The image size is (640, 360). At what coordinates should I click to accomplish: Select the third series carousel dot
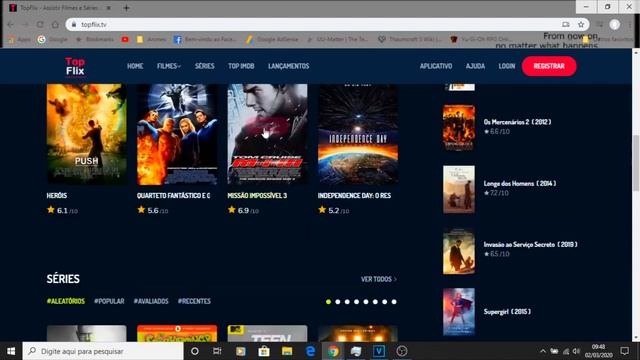click(347, 302)
